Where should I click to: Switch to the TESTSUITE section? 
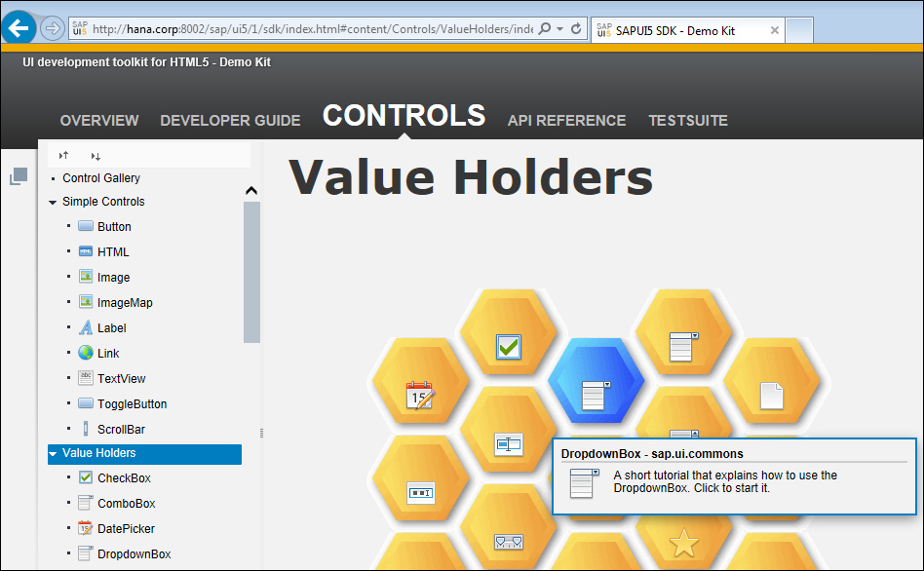(688, 120)
